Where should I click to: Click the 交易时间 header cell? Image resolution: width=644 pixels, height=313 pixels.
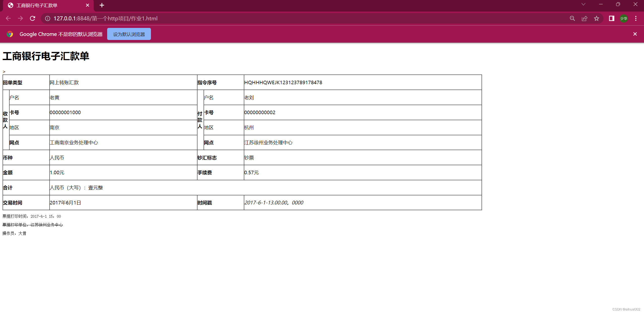[x=26, y=203]
